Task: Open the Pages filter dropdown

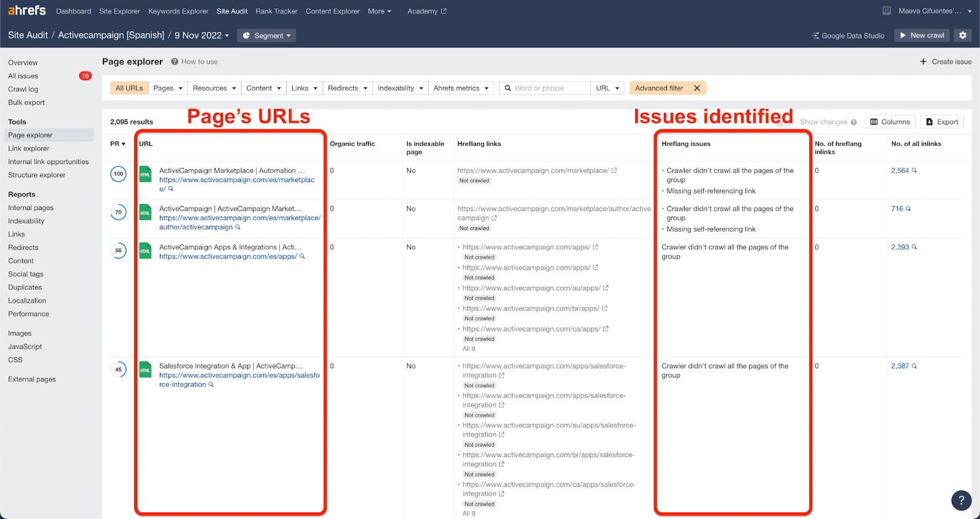Action: pyautogui.click(x=168, y=88)
